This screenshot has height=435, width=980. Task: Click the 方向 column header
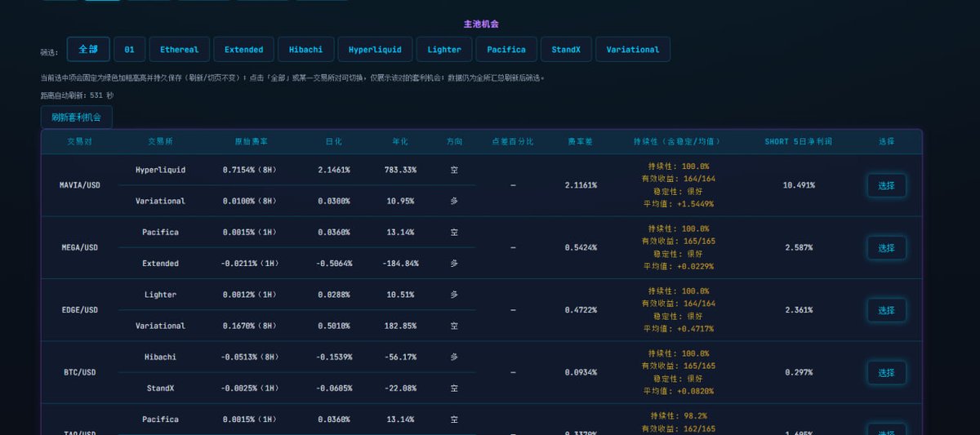pyautogui.click(x=454, y=141)
